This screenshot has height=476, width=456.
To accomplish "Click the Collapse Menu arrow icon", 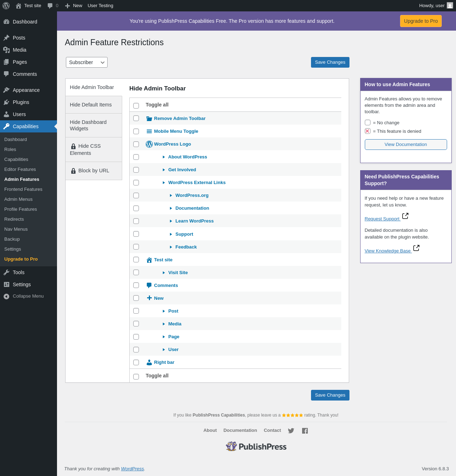I will 6,296.
